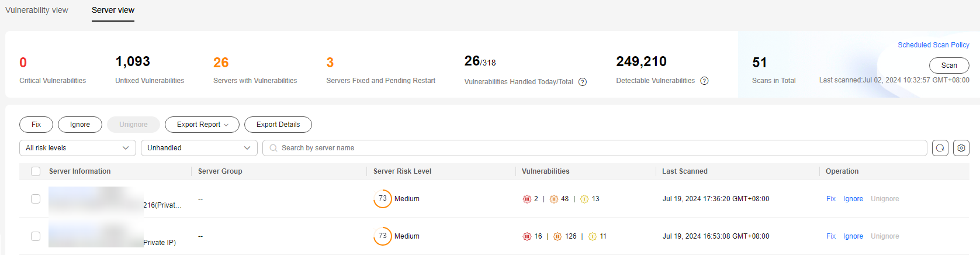
Task: Open the All risk levels dropdown
Action: tap(78, 148)
